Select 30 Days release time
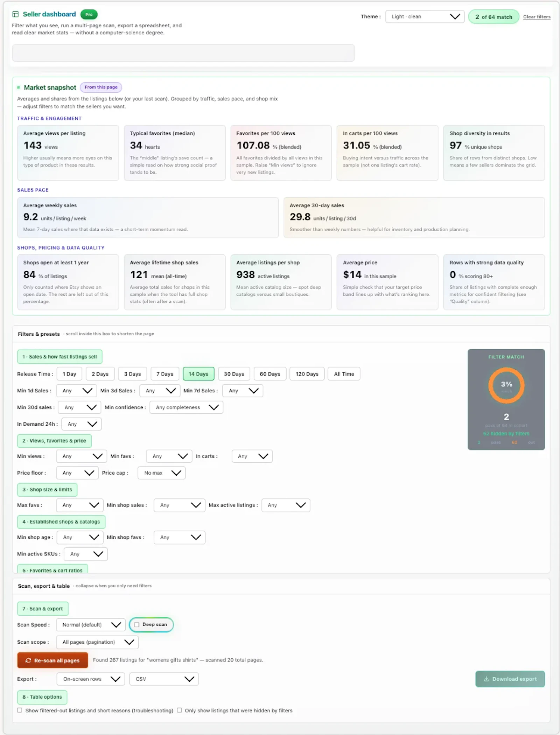Image resolution: width=560 pixels, height=735 pixels. coord(234,374)
